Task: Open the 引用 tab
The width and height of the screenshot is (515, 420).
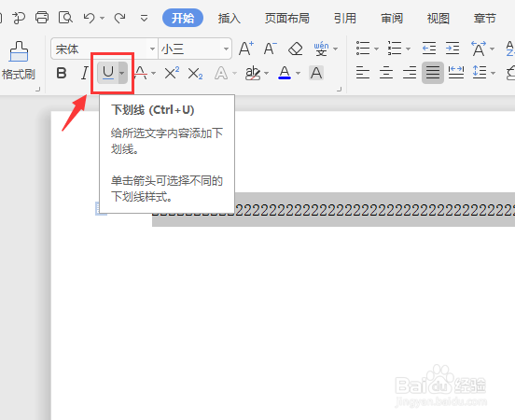Action: pos(345,18)
